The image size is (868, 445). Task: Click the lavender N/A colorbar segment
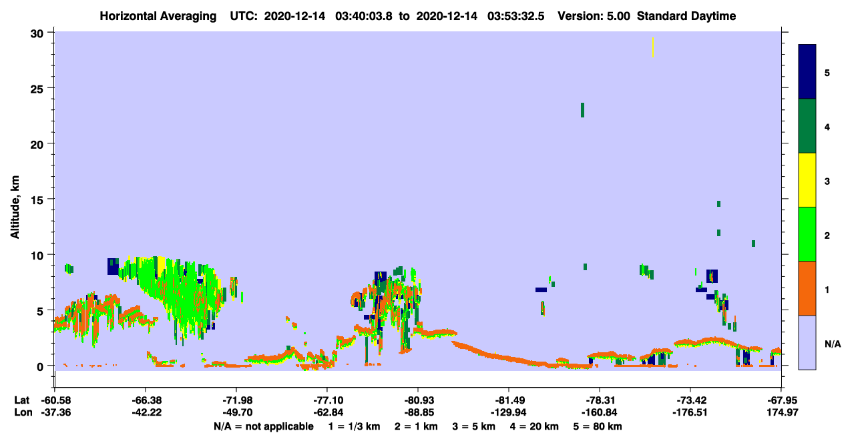point(807,342)
